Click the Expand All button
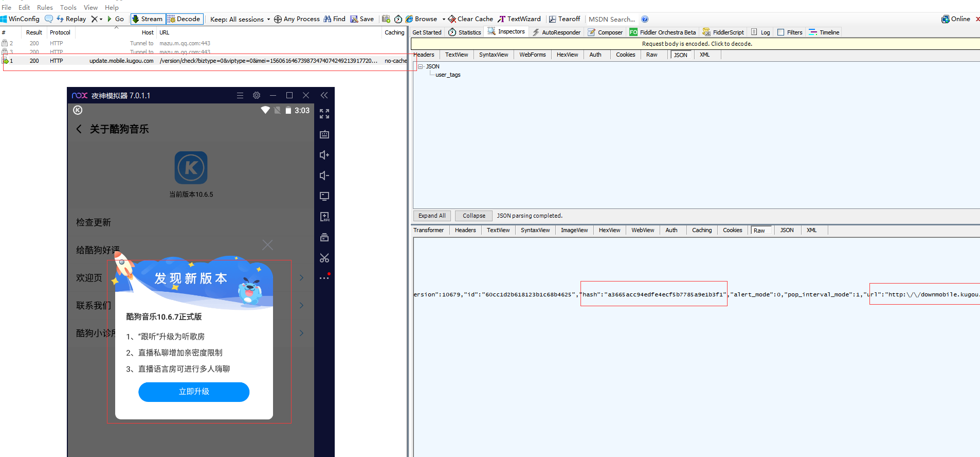 tap(432, 216)
